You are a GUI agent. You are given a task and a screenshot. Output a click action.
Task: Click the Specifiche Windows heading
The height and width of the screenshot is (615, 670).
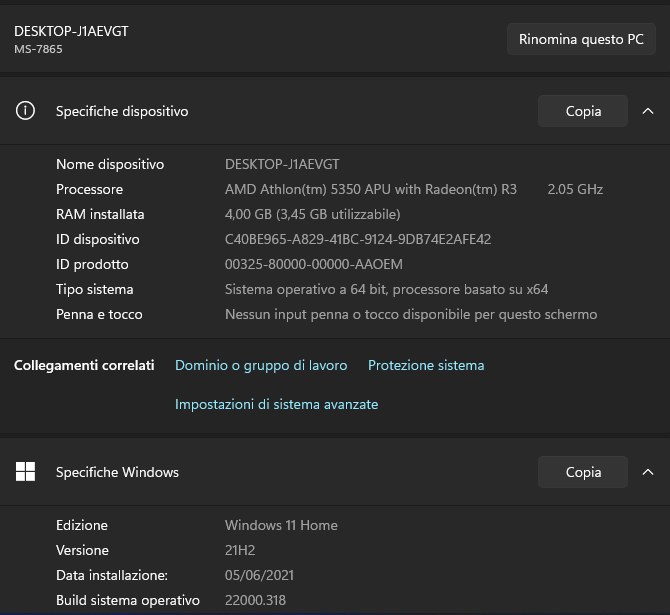[x=117, y=472]
